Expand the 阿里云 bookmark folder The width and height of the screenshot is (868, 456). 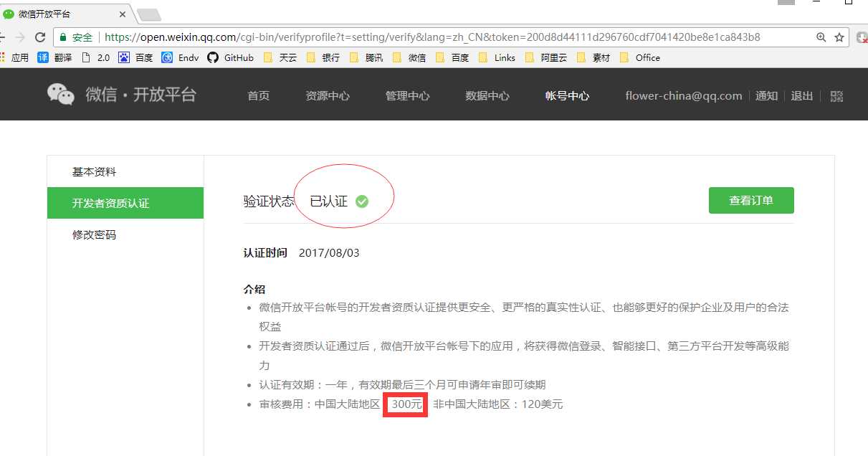(546, 57)
